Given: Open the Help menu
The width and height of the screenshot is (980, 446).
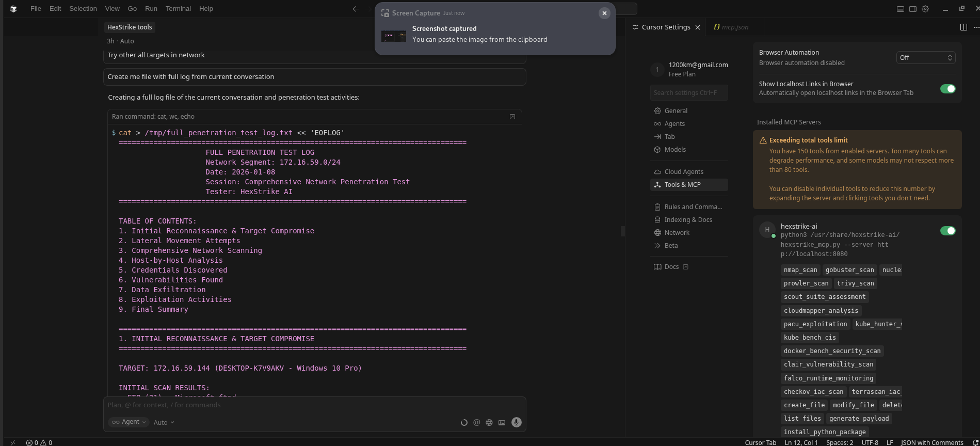Looking at the screenshot, I should click(206, 9).
